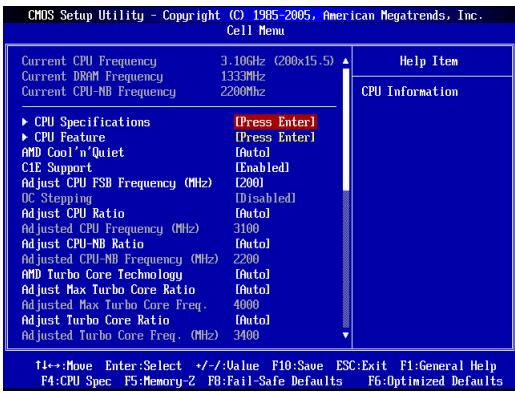Change AMD Turbo Core Technology [Auto] value
Image resolution: width=515 pixels, height=393 pixels.
click(x=253, y=274)
